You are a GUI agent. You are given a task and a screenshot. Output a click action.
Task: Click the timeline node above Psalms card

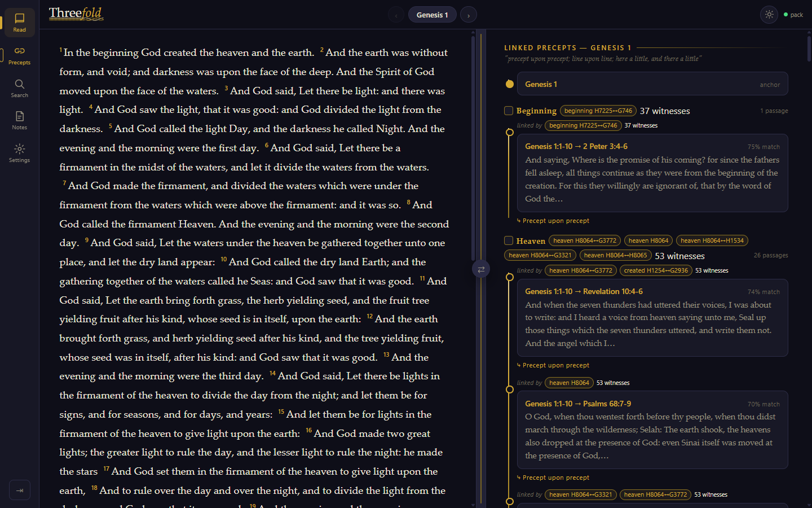point(510,389)
